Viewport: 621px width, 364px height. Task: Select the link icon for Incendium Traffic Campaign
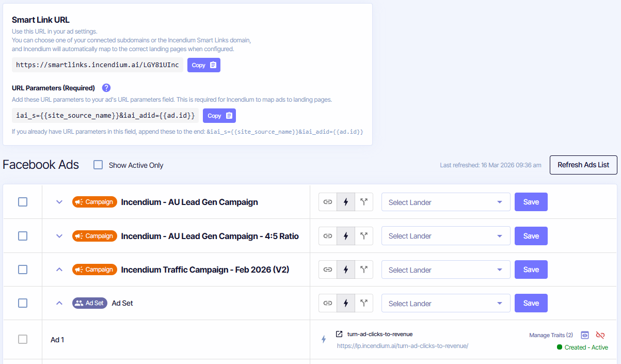click(x=328, y=270)
